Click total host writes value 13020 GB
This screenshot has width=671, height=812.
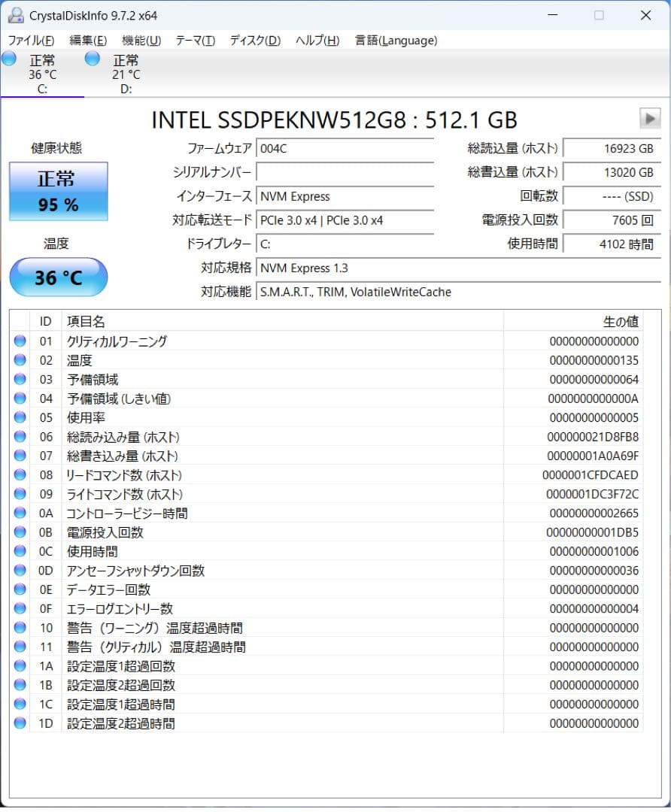(x=612, y=172)
